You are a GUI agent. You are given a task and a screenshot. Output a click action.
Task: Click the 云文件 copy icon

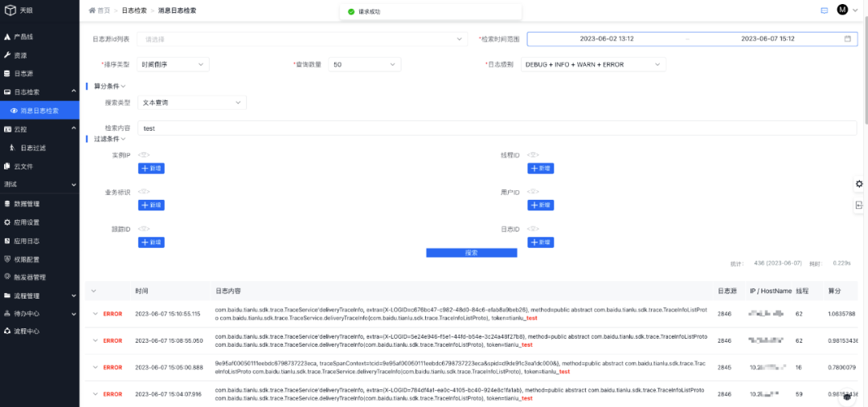(x=7, y=166)
